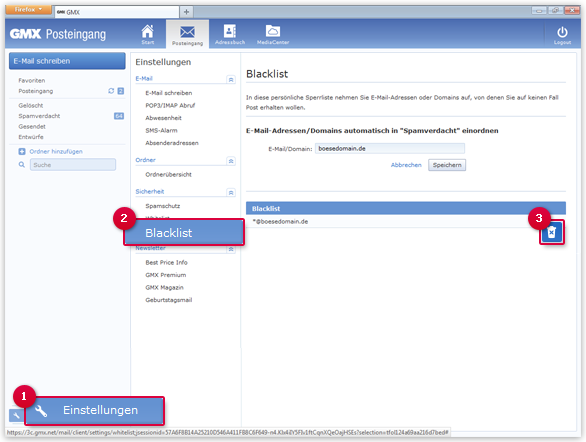
Task: Click the Logout power icon
Action: tap(562, 35)
